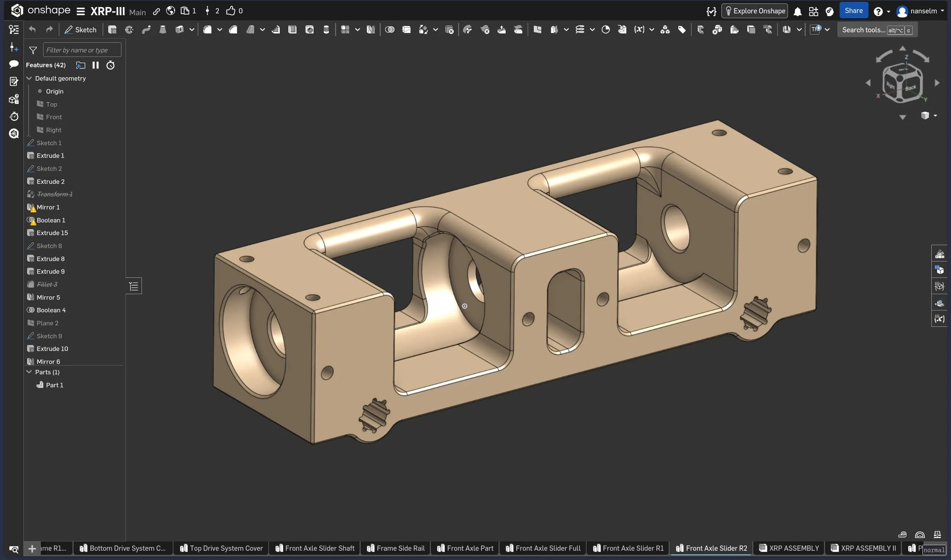Click the Redo arrow
This screenshot has height=560, width=951.
click(49, 29)
